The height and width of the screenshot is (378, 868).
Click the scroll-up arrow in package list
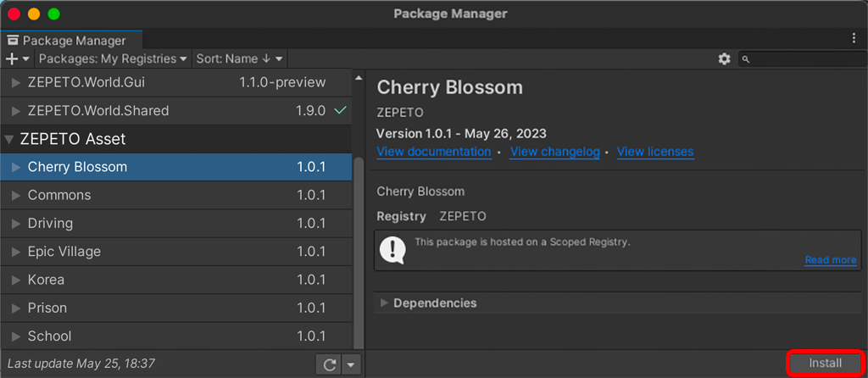pyautogui.click(x=359, y=77)
